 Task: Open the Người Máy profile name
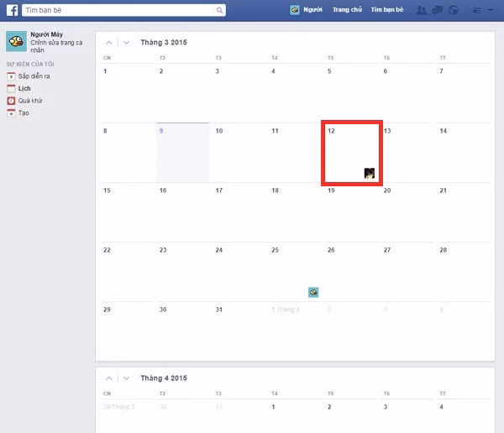pos(46,34)
